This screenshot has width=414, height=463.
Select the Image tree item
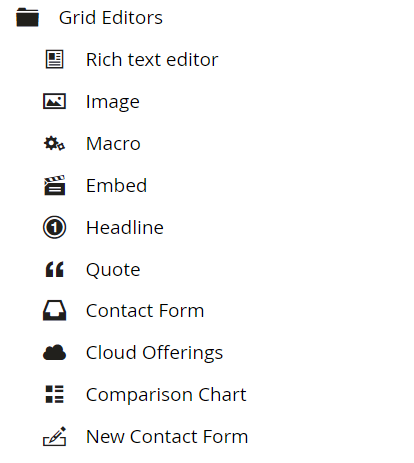coord(113,102)
